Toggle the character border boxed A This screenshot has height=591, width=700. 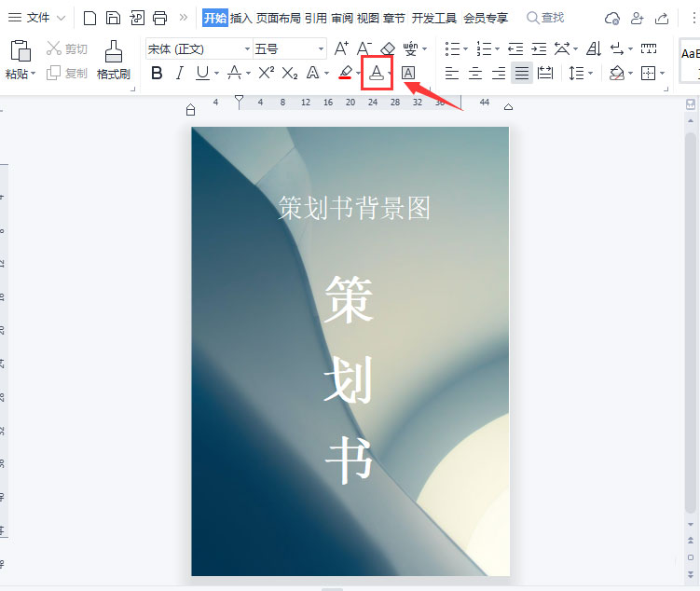408,73
